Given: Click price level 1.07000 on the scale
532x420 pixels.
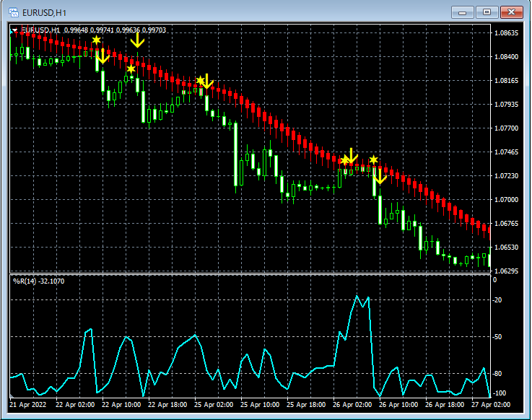Looking at the screenshot, I should [x=507, y=199].
